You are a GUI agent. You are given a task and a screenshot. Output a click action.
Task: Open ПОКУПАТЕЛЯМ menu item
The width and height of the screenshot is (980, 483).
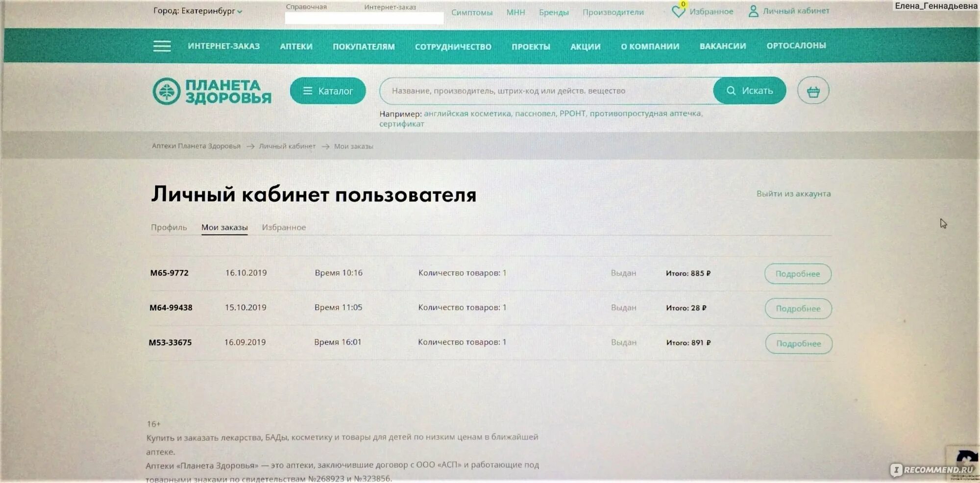point(364,47)
